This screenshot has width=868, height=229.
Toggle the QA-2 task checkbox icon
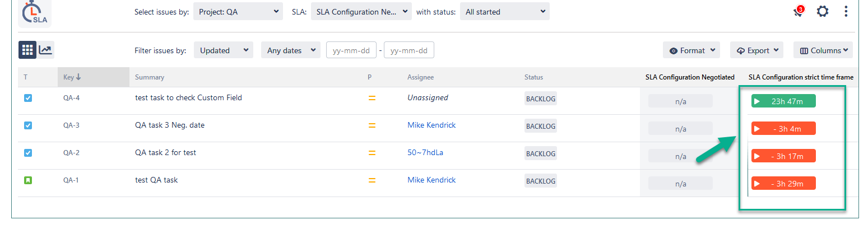28,153
